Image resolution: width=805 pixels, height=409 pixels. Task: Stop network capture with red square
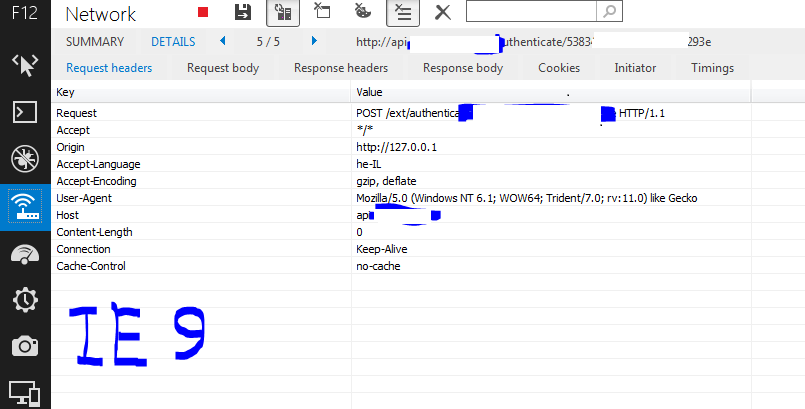tap(203, 12)
